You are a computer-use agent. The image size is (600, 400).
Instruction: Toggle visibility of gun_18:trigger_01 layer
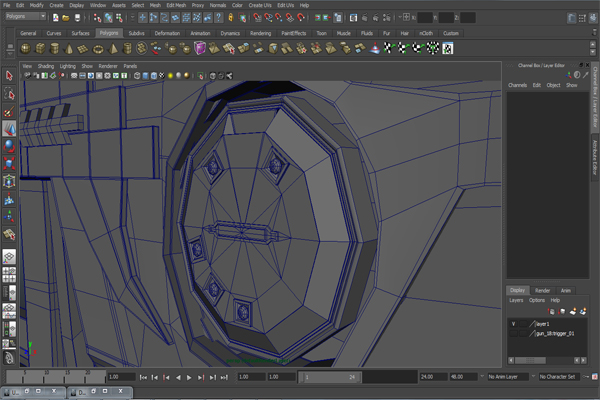click(x=514, y=333)
